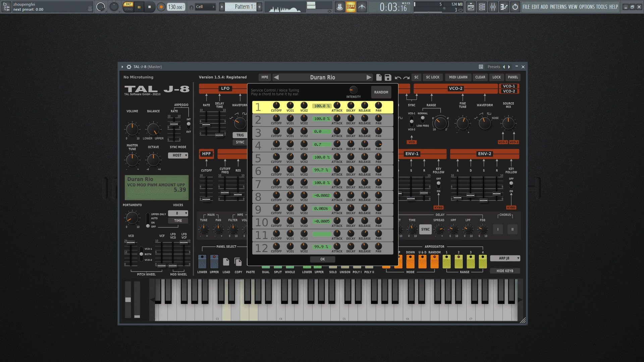Click the undo arrow in TAL-J-8
Image resolution: width=644 pixels, height=362 pixels.
pos(398,78)
